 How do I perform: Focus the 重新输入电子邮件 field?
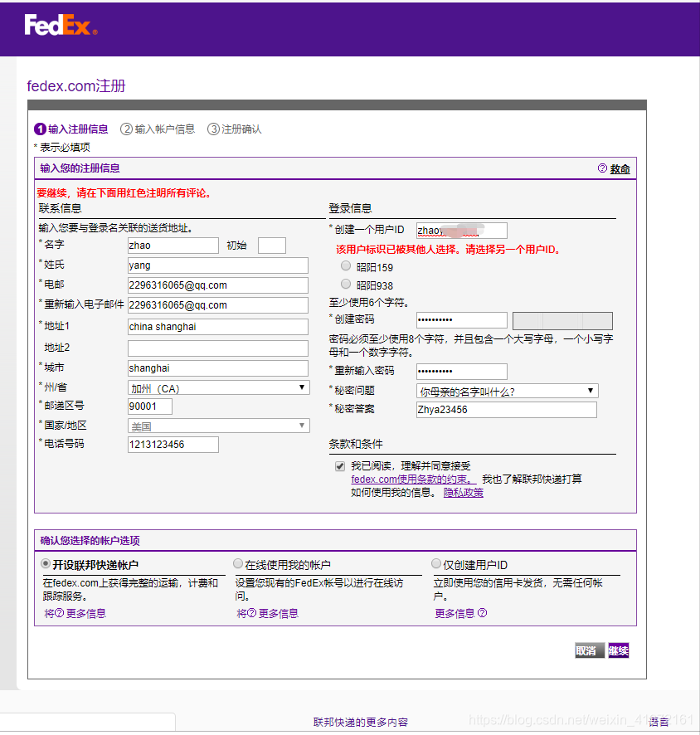(x=218, y=304)
